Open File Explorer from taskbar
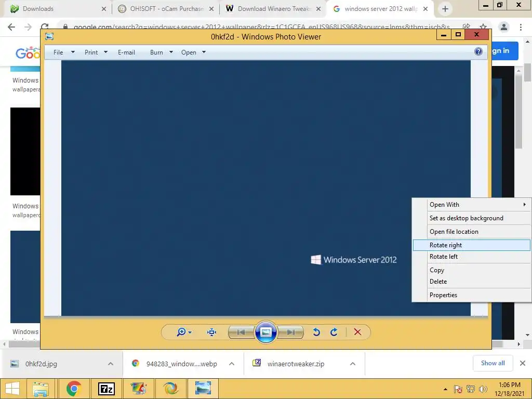The image size is (532, 399). (x=41, y=389)
